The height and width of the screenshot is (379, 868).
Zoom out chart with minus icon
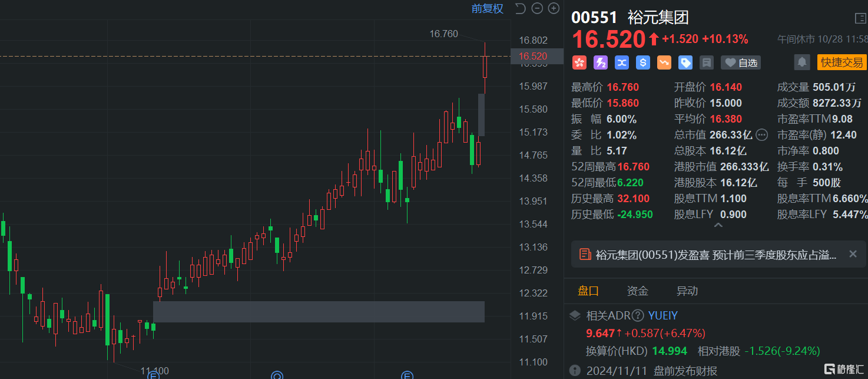click(x=536, y=8)
